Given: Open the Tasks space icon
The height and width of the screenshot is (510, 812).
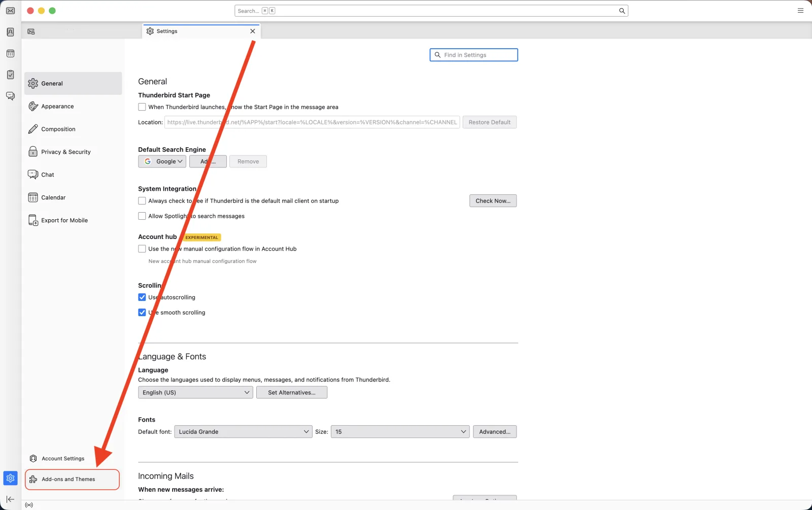Looking at the screenshot, I should 10,75.
